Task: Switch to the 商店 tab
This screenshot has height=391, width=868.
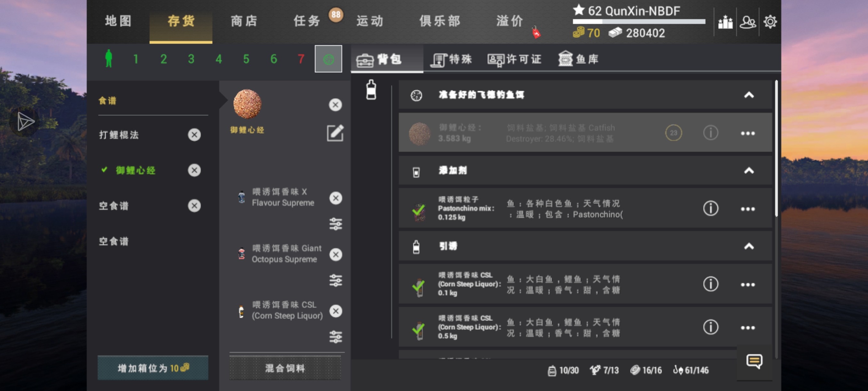Action: click(244, 21)
